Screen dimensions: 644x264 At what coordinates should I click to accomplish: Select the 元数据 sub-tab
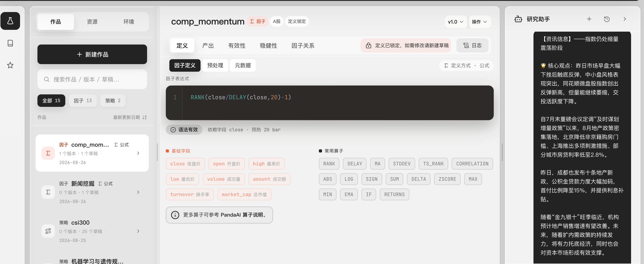tap(242, 65)
